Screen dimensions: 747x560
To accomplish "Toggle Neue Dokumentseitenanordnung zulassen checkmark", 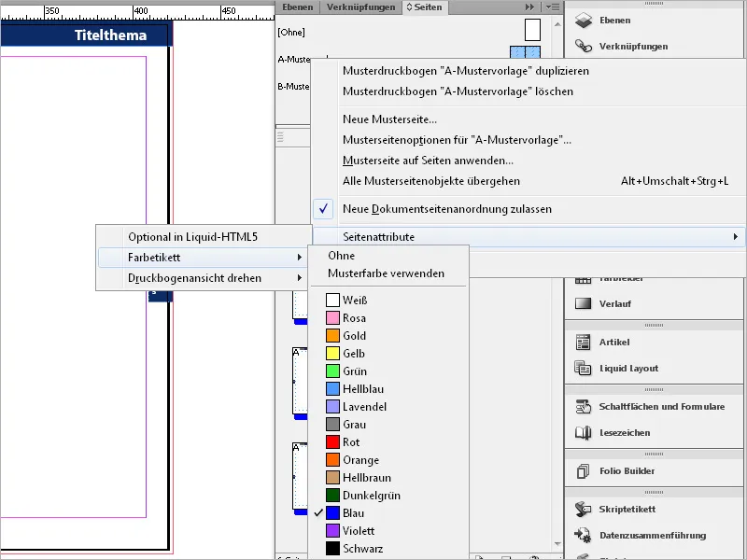I will pos(323,209).
